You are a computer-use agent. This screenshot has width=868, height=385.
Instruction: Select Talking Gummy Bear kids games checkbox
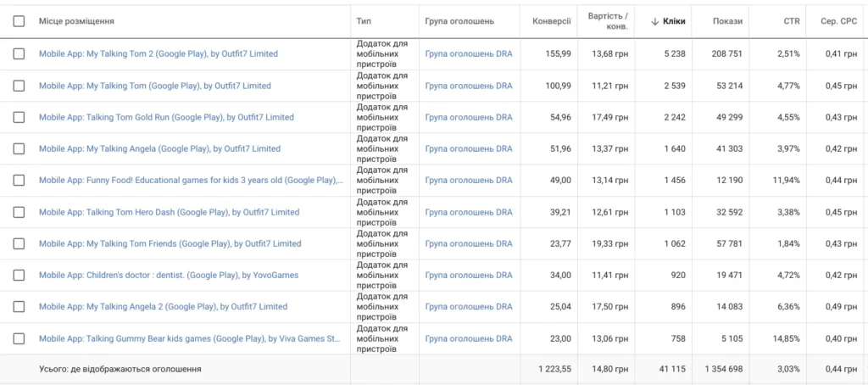click(19, 338)
